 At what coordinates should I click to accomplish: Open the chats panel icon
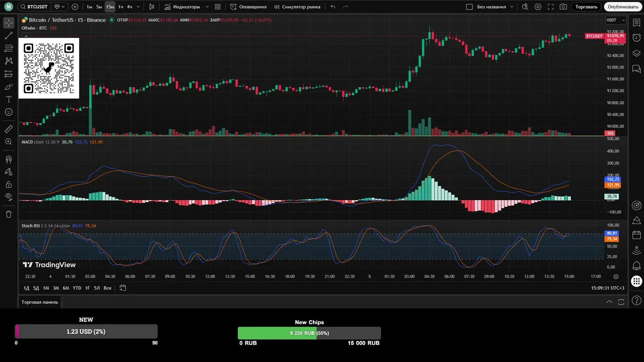(636, 69)
